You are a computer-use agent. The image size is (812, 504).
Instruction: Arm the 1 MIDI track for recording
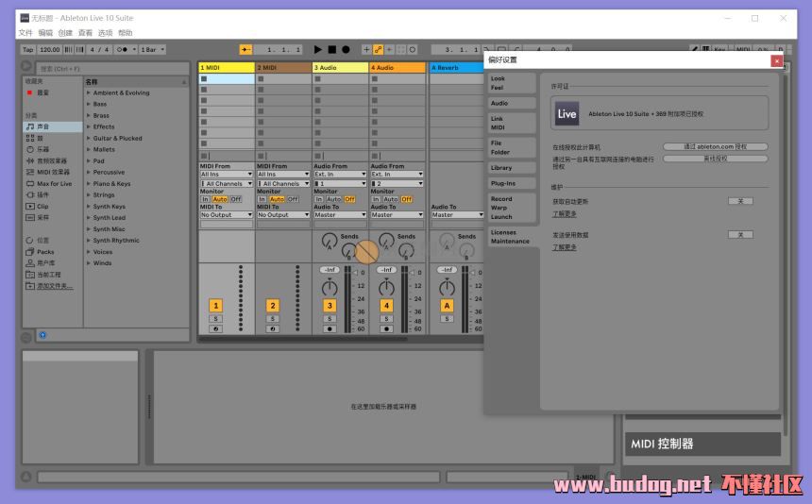click(x=216, y=329)
